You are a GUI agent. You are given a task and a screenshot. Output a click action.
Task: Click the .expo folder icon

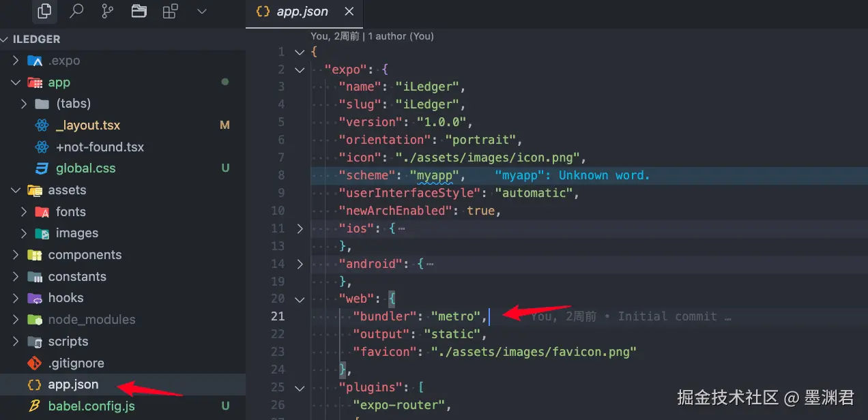[x=35, y=61]
